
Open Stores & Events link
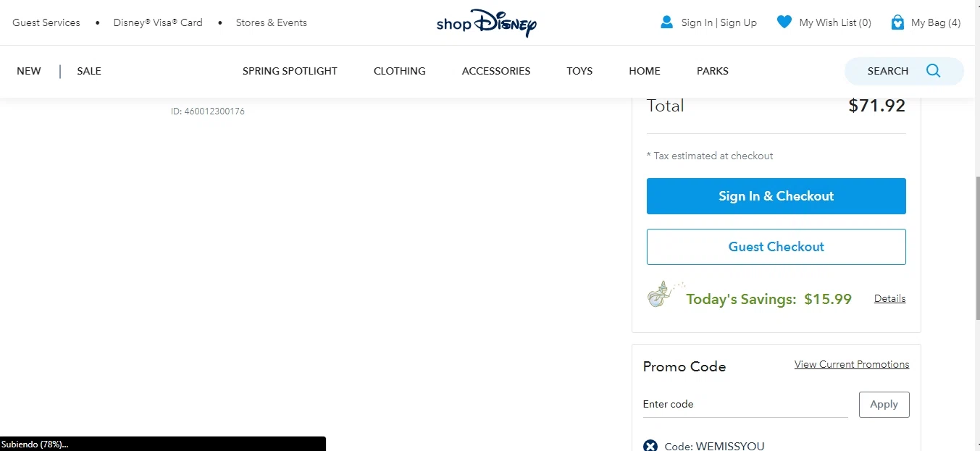pos(271,22)
